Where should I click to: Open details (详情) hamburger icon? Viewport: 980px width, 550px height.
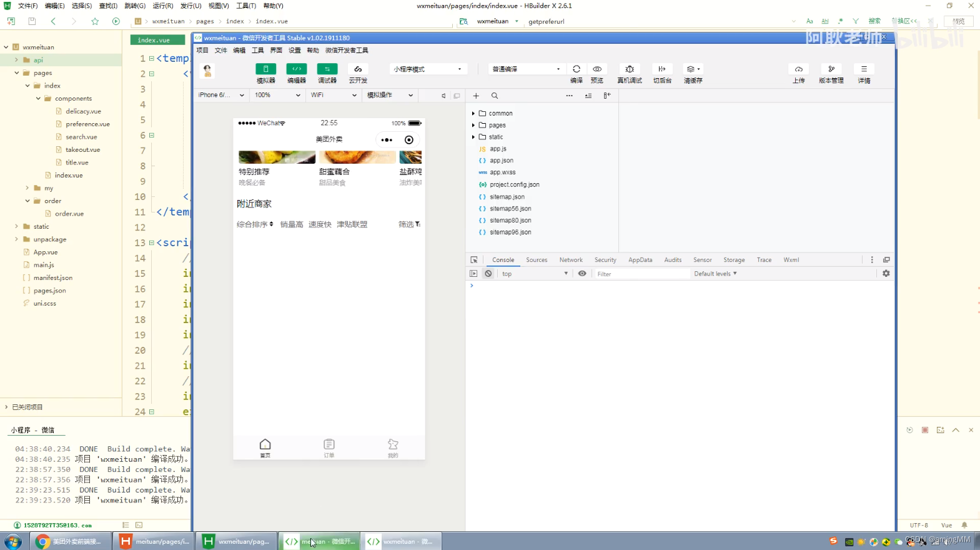click(864, 69)
